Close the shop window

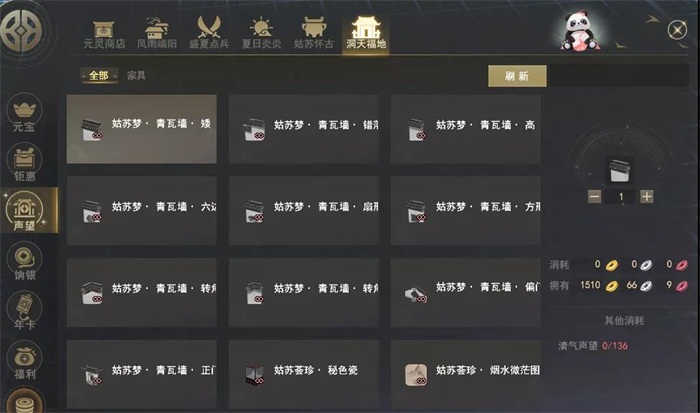coord(677,30)
